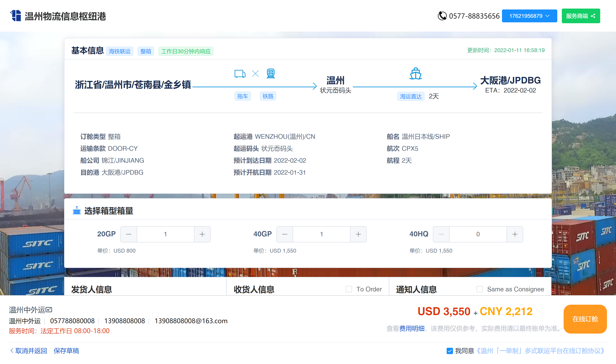Click the telephone icon beside 0577-88835656

point(442,16)
